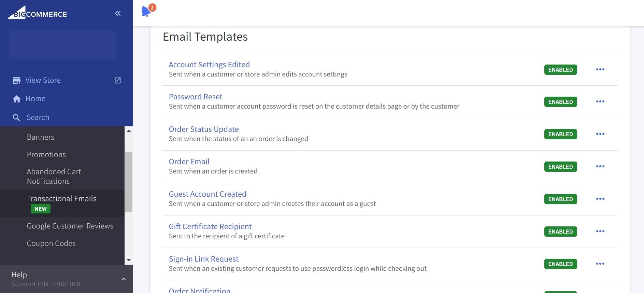This screenshot has height=293, width=644.
Task: Click the sidebar scrollbar thumb
Action: 129,181
